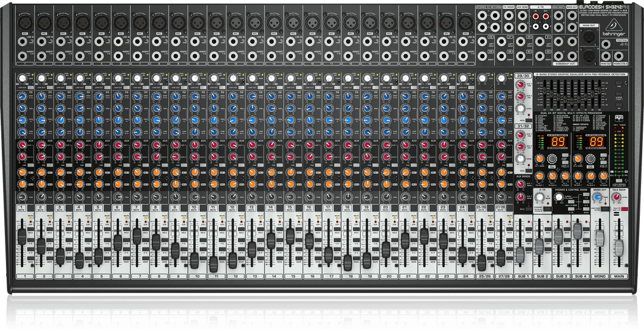The height and width of the screenshot is (332, 644).
Task: Click the MAIN fader cap
Action: pos(618,247)
